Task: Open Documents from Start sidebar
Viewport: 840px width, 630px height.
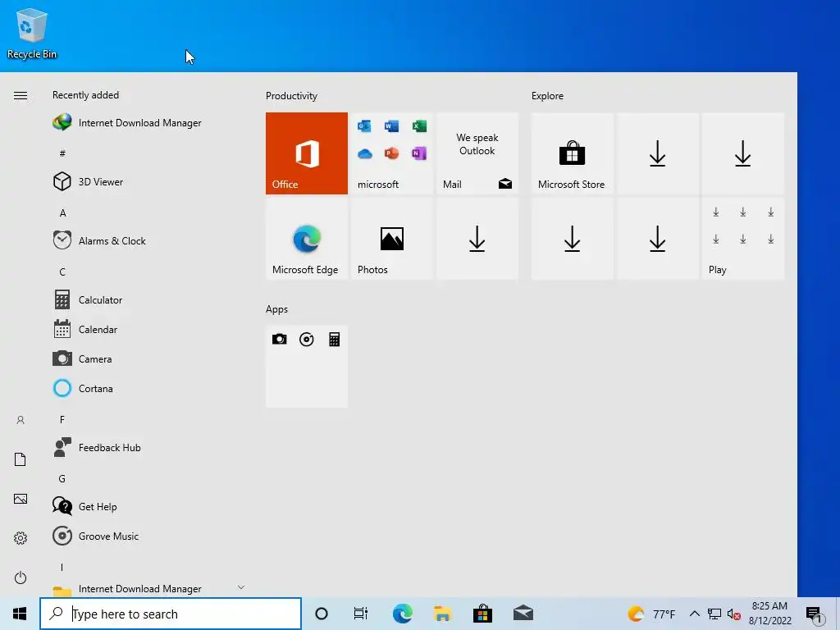Action: (x=21, y=459)
